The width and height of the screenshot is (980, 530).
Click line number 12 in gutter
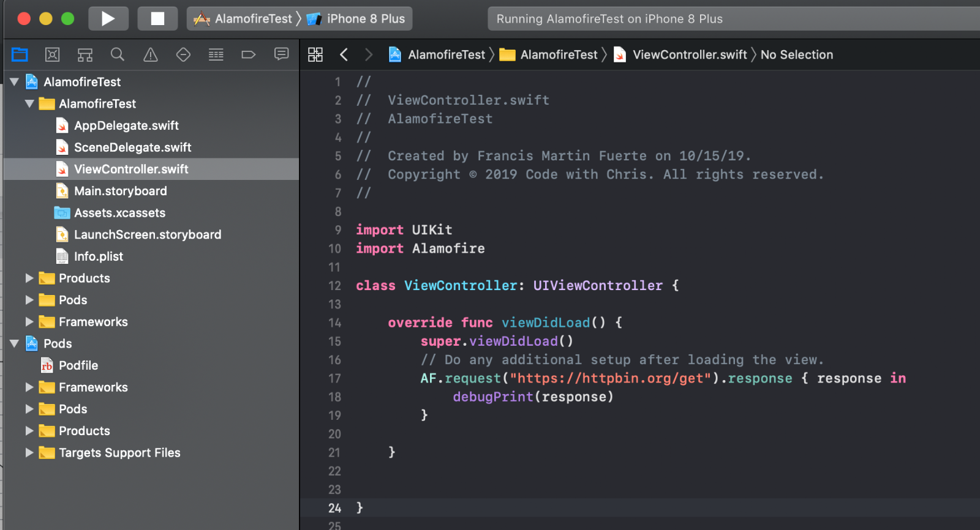[x=334, y=285]
